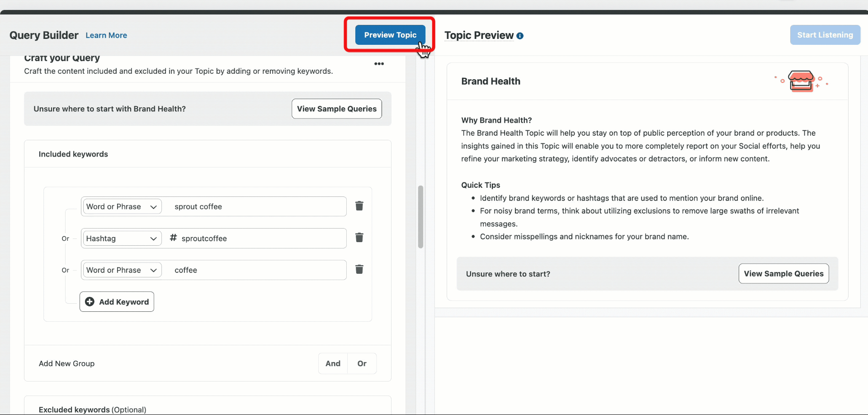868x415 pixels.
Task: Click the Start Listening button
Action: [825, 35]
